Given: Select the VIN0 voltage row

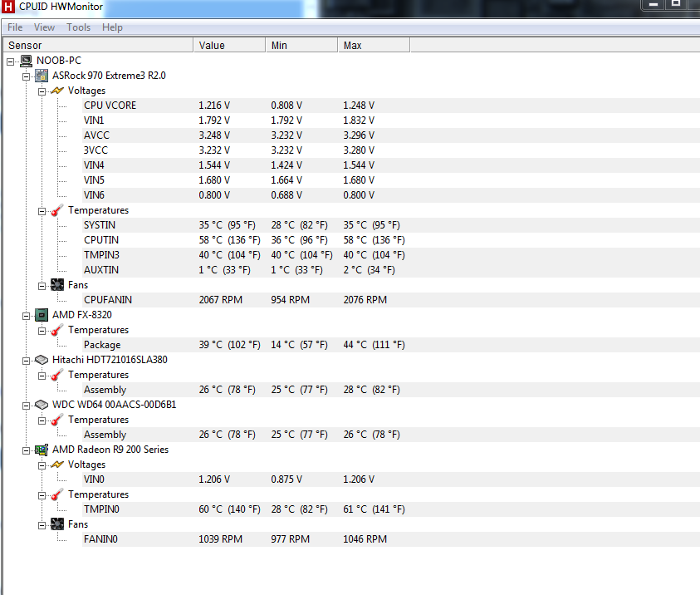Looking at the screenshot, I should 391,479.
